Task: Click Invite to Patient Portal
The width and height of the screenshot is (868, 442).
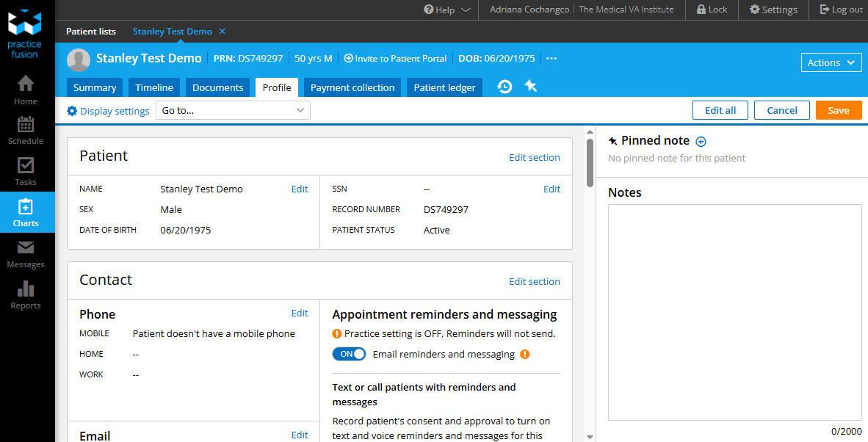Action: 395,58
